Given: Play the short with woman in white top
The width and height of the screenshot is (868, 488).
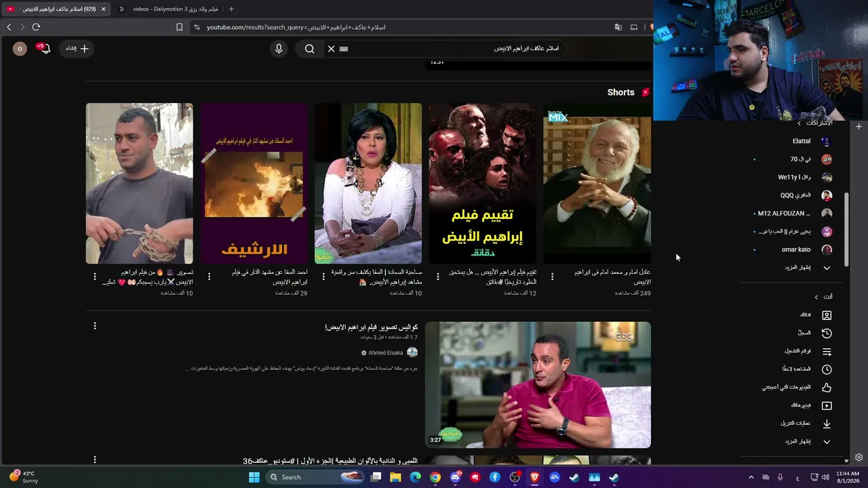Looking at the screenshot, I should coord(368,183).
